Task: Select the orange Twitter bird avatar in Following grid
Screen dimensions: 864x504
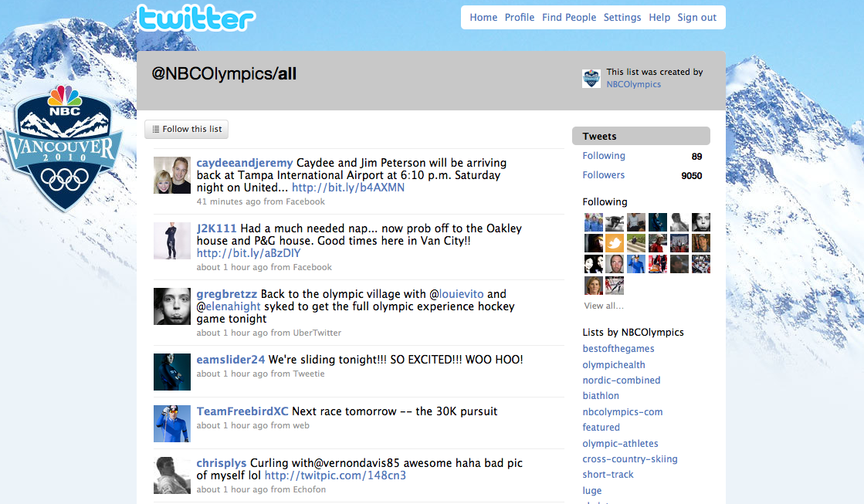Action: tap(615, 243)
